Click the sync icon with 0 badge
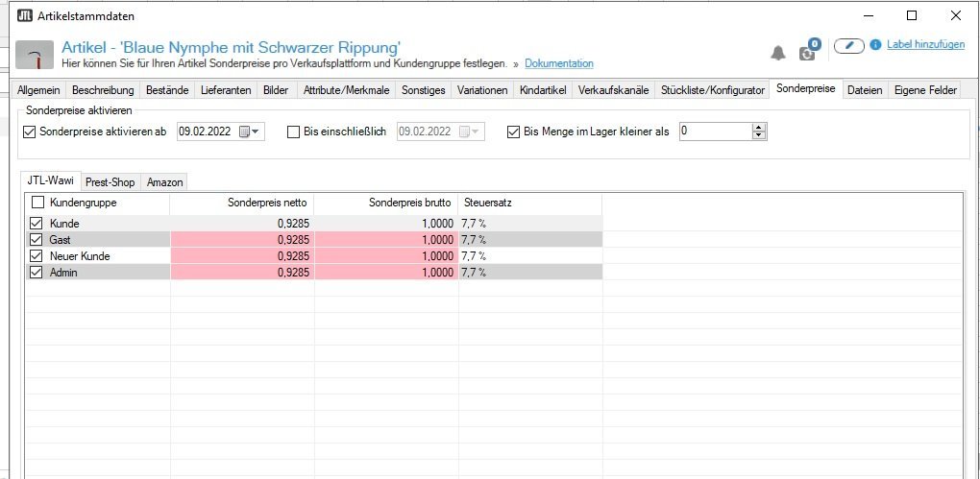 click(x=809, y=51)
